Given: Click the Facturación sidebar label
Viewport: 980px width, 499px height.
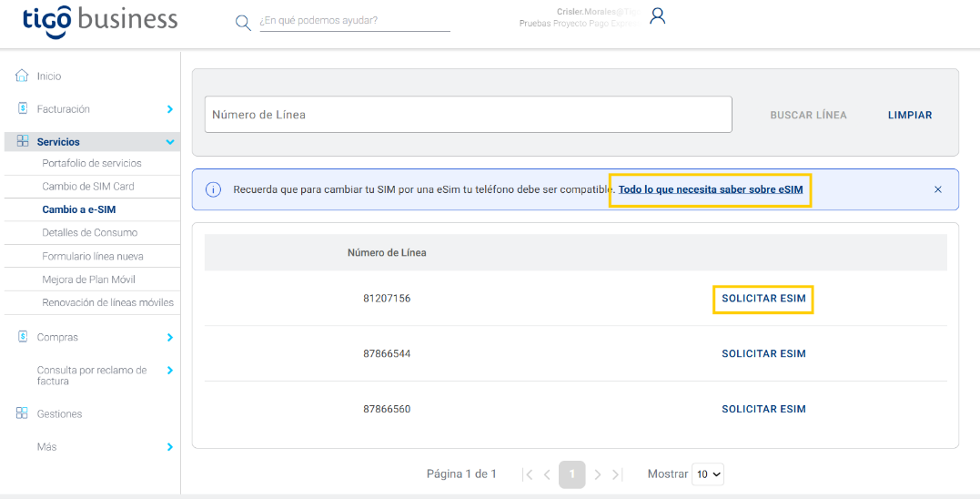Looking at the screenshot, I should 63,109.
